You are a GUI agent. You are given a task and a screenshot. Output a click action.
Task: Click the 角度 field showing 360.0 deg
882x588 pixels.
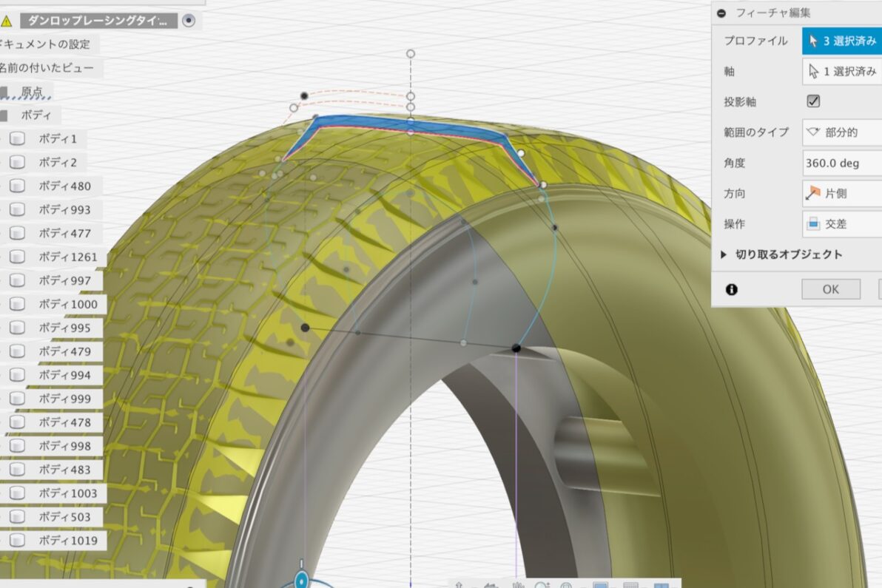click(841, 163)
